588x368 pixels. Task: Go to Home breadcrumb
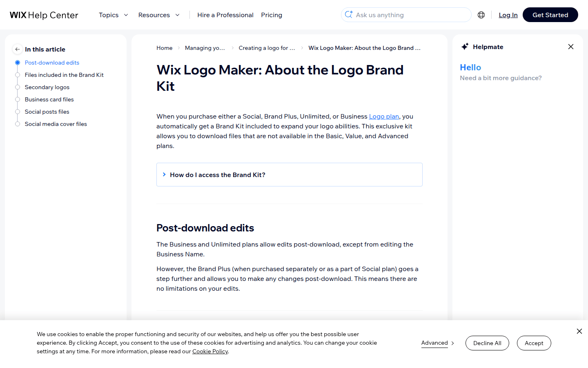pos(165,48)
